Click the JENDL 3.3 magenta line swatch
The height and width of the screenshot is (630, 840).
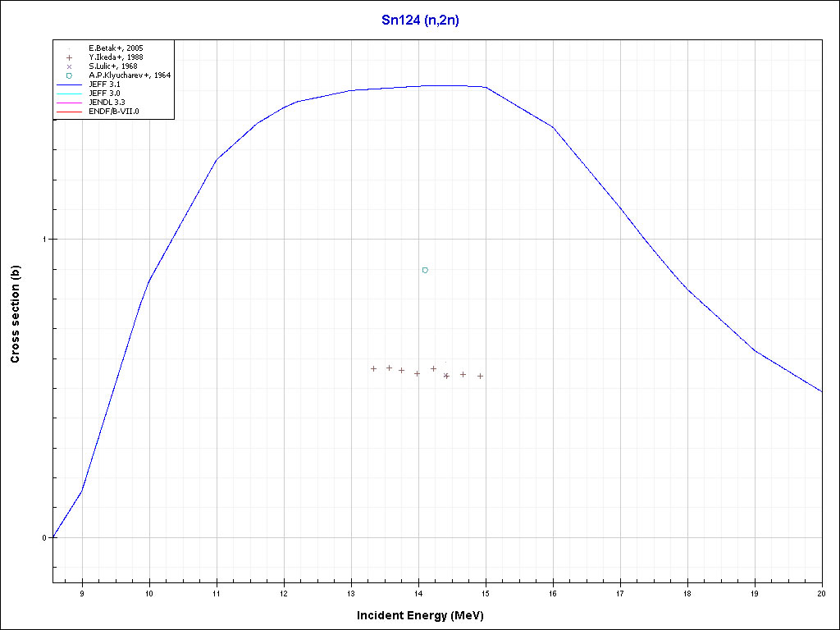coord(70,102)
